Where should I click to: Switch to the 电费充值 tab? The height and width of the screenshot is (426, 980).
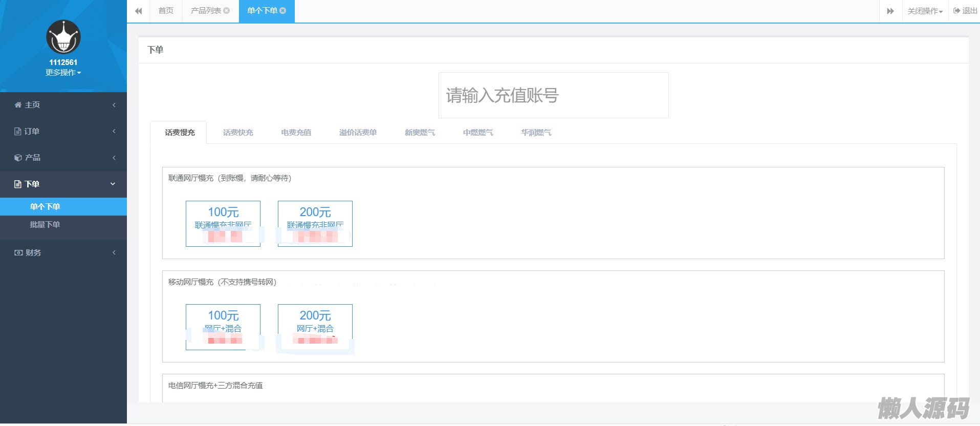[x=296, y=133]
